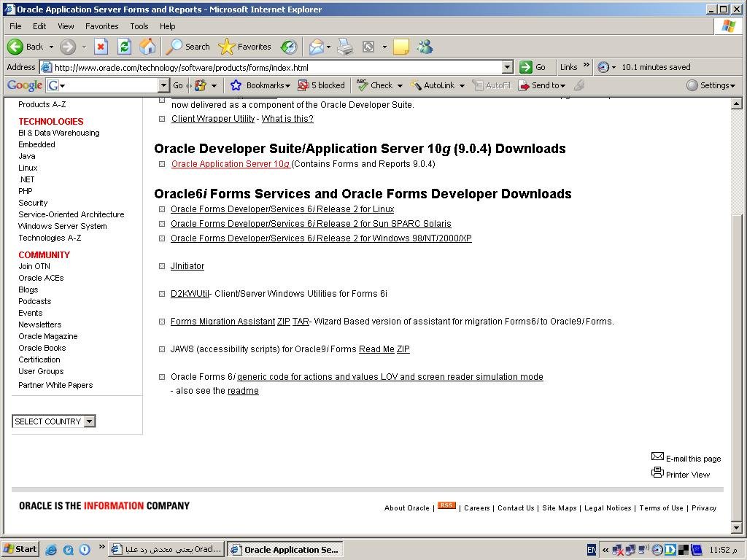Open Forms Developer 6i for Sun SPARC Solaris
747x560 pixels.
click(x=311, y=223)
